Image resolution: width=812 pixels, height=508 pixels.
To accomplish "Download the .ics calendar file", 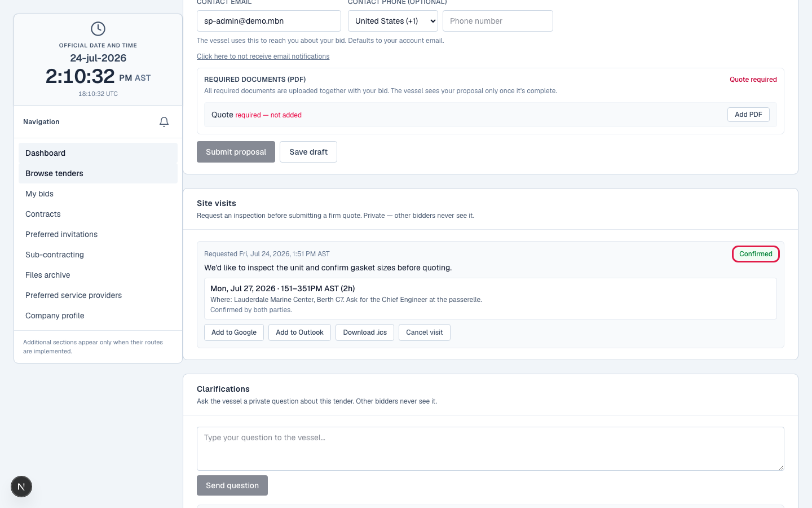I will click(365, 332).
